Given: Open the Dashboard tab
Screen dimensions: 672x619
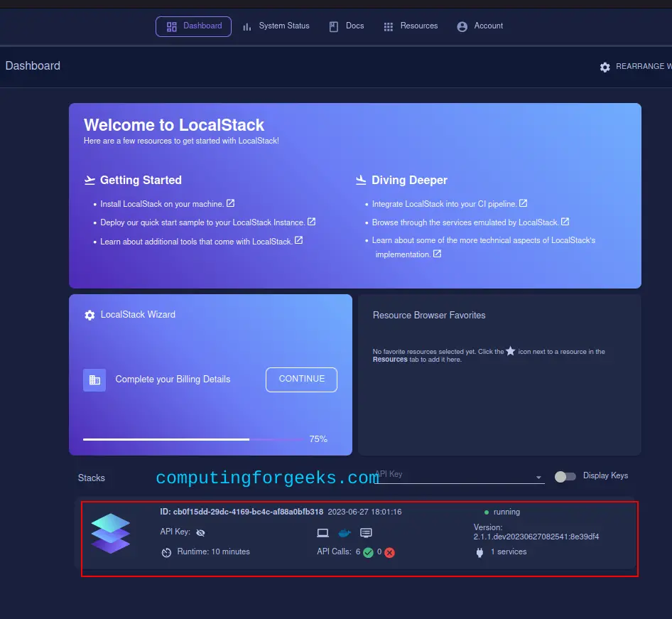Looking at the screenshot, I should click(193, 26).
